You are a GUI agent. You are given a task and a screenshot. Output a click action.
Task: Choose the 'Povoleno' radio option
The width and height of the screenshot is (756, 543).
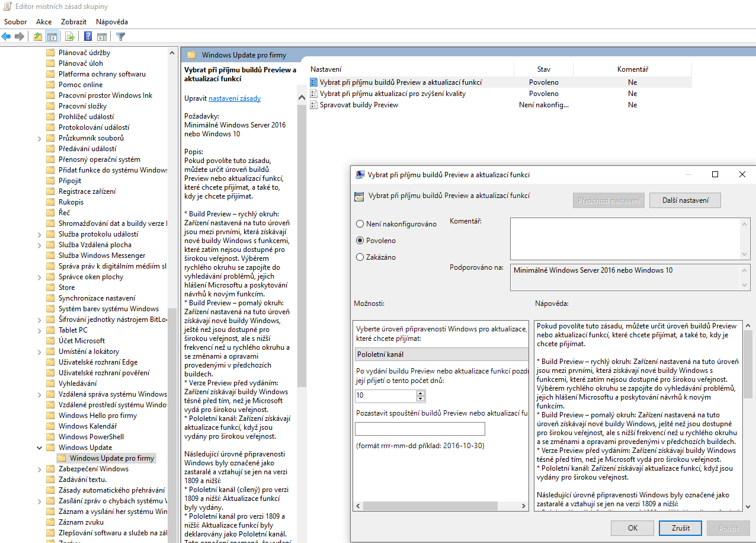[x=360, y=241]
